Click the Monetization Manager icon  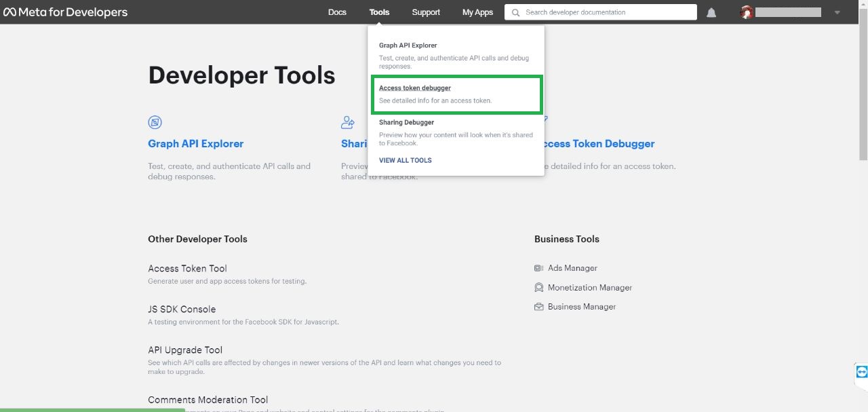[x=539, y=288]
